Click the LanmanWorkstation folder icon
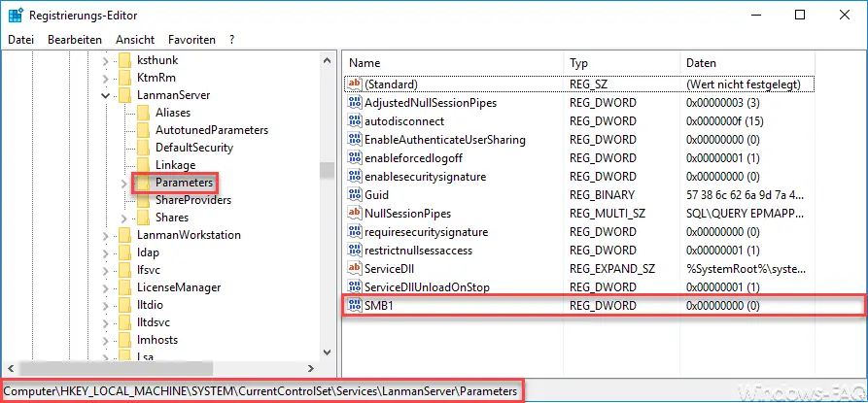 pos(125,235)
